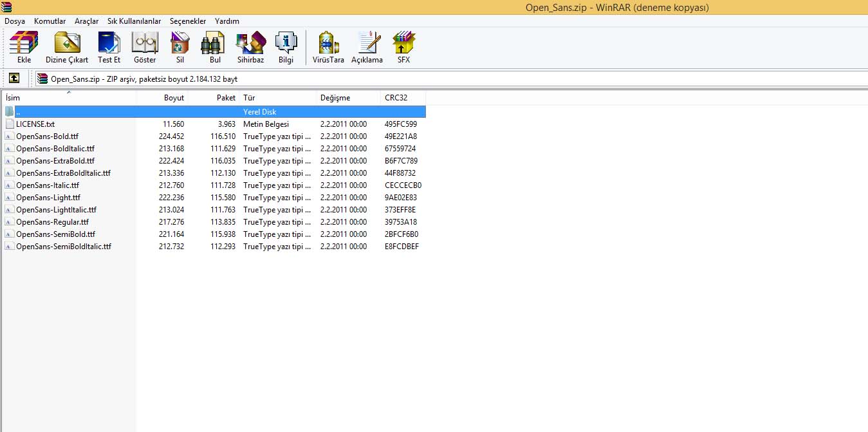Click the archive path address field
Image resolution: width=868 pixels, height=432 pixels.
[x=450, y=79]
